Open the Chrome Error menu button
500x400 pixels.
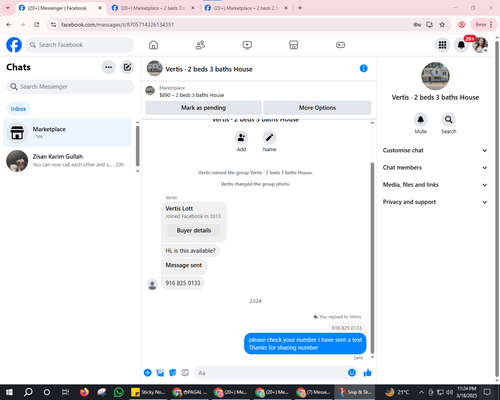pyautogui.click(x=484, y=25)
